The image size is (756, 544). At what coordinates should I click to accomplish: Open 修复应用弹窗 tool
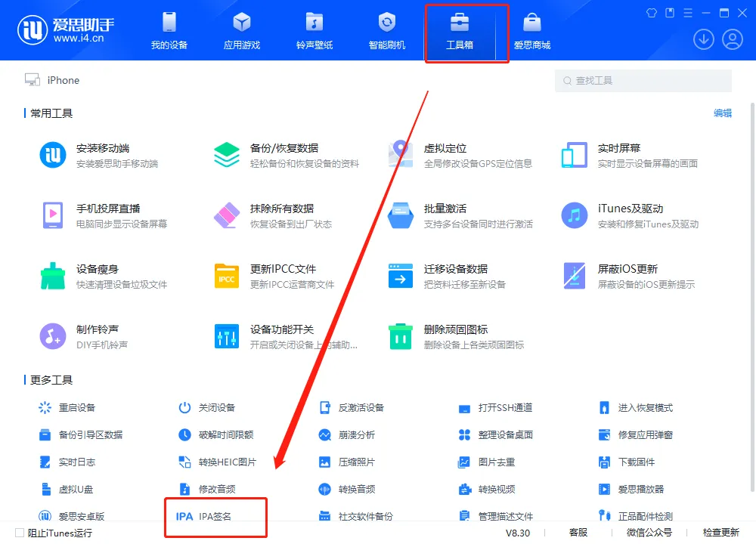coord(636,434)
